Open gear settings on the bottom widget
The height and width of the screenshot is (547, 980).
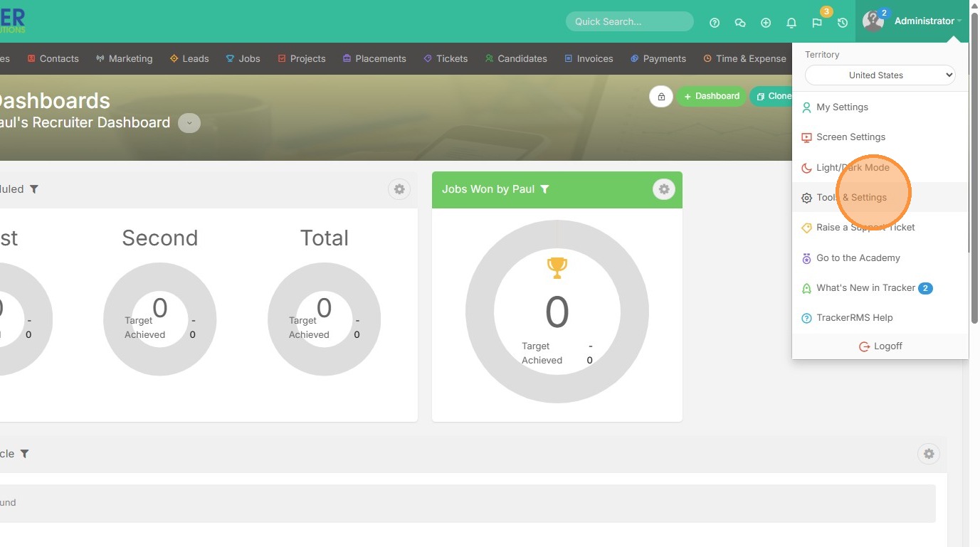(929, 454)
